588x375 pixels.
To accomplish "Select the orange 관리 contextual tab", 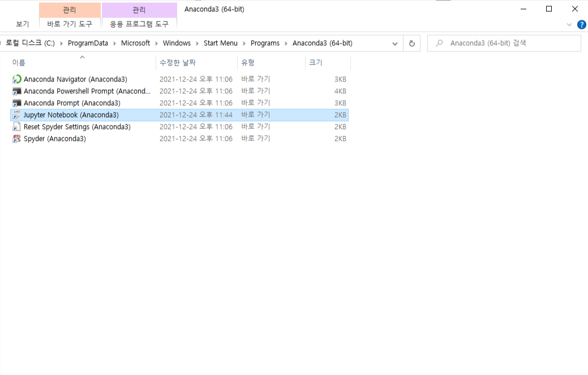I will coord(70,10).
